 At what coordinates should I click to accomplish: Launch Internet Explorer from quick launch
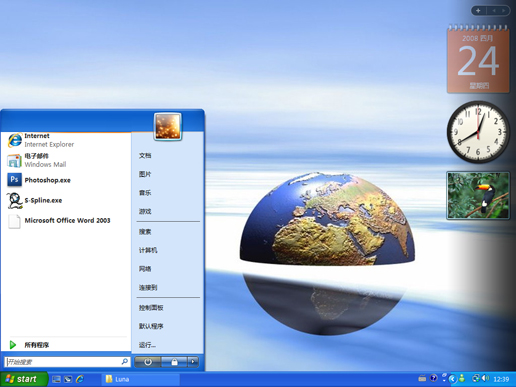(x=80, y=379)
